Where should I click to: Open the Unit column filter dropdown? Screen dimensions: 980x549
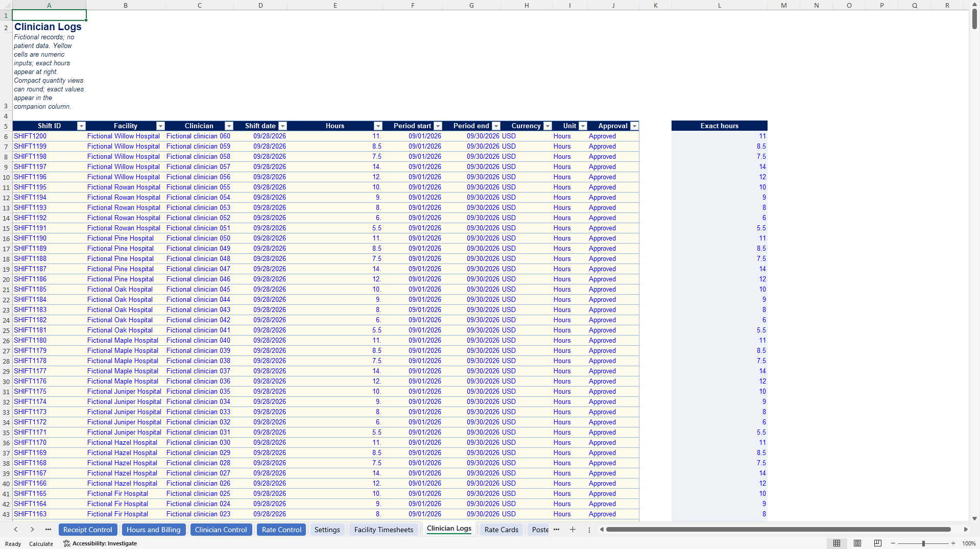point(583,126)
